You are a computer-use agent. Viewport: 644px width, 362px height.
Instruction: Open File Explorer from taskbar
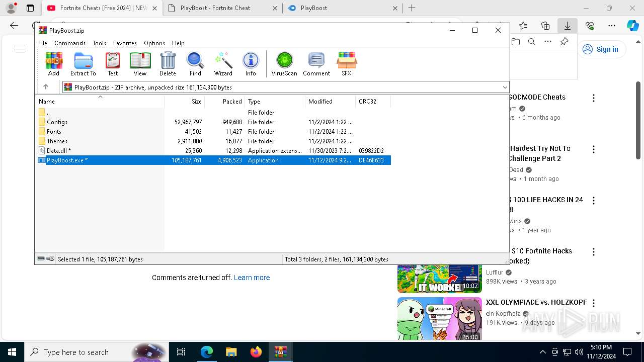click(231, 352)
